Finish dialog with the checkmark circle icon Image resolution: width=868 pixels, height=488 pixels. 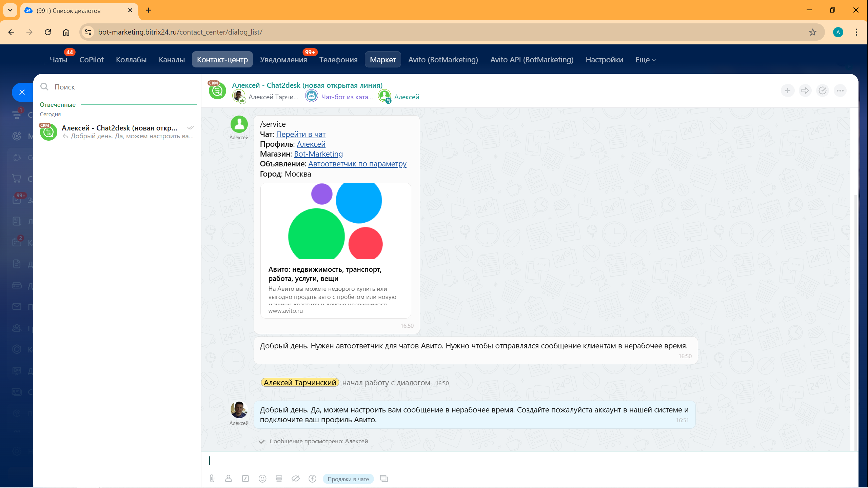[822, 90]
